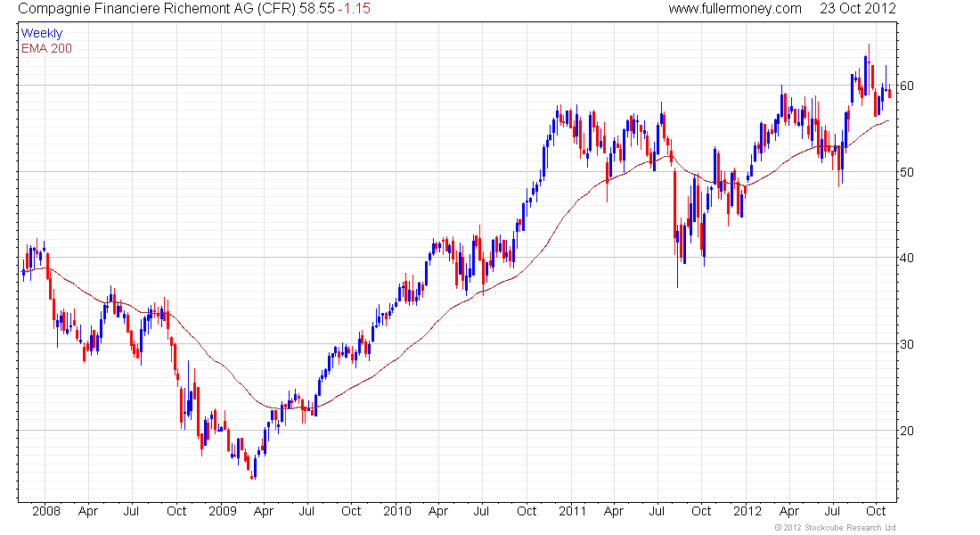Viewport: 980px width, 535px height.
Task: Open the www.fullermoney.com link text
Action: 735,9
